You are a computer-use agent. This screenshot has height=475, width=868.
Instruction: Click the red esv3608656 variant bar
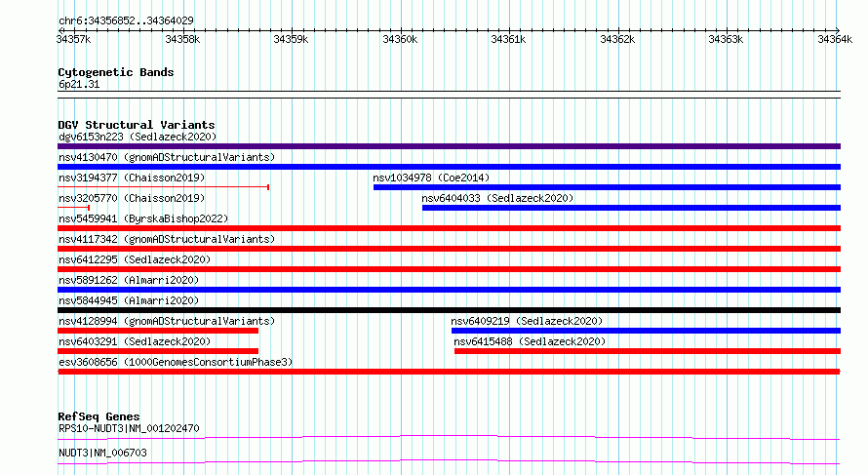coord(449,372)
